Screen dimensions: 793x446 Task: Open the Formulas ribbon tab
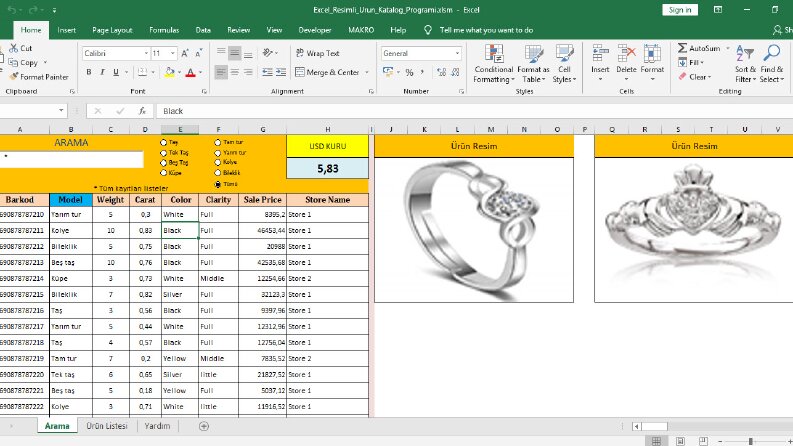pyautogui.click(x=164, y=30)
